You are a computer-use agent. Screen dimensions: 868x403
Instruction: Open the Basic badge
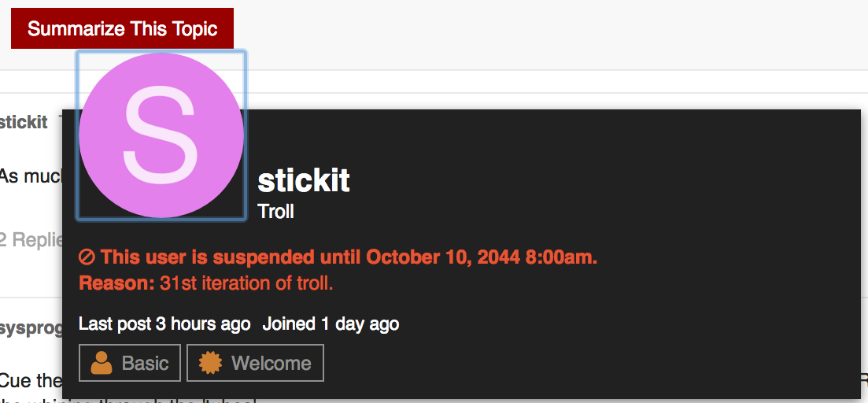pos(130,363)
